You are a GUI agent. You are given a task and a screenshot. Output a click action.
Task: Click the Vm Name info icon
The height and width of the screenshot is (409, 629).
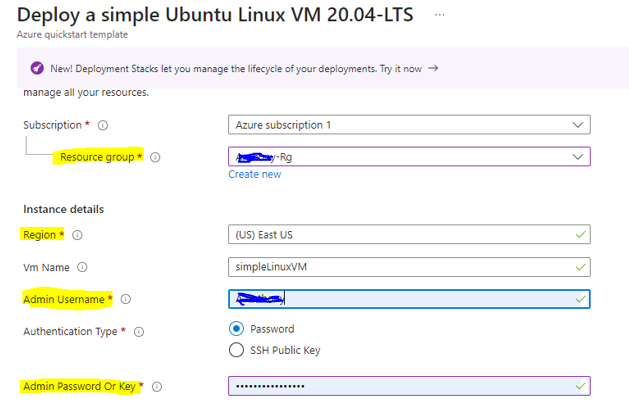(82, 267)
